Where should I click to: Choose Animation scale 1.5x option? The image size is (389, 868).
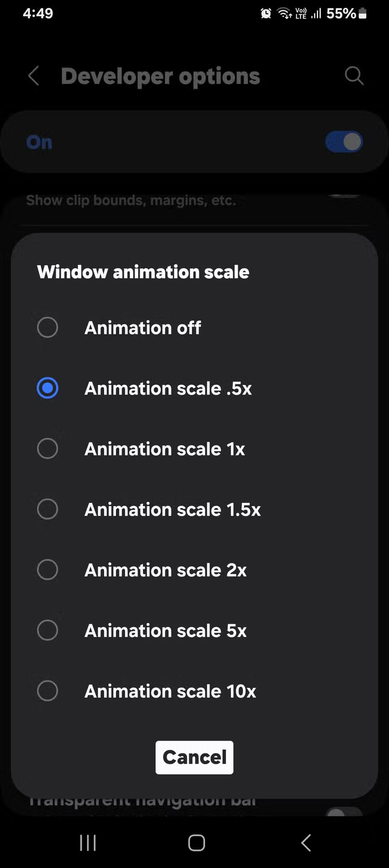(x=47, y=509)
